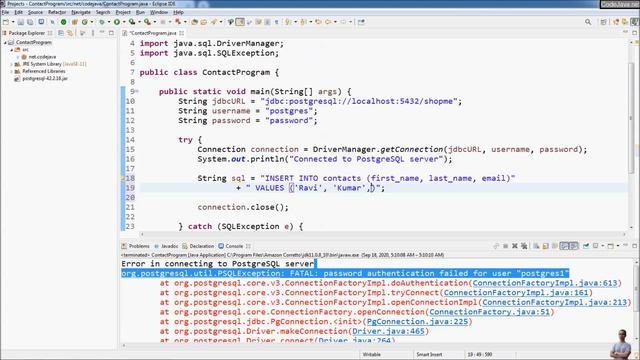Viewport: 640px width, 360px height.
Task: Open Display Selected Console dropdown
Action: [603, 246]
